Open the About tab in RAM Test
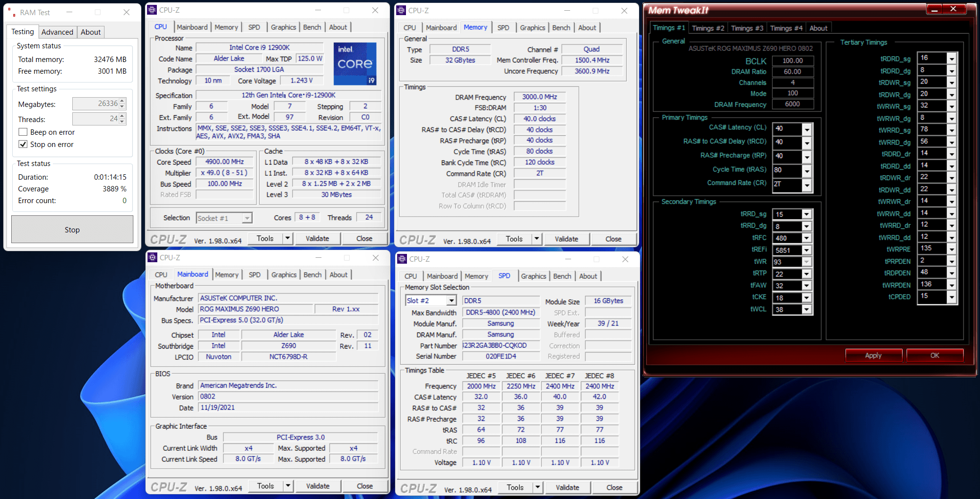980x499 pixels. (x=90, y=32)
